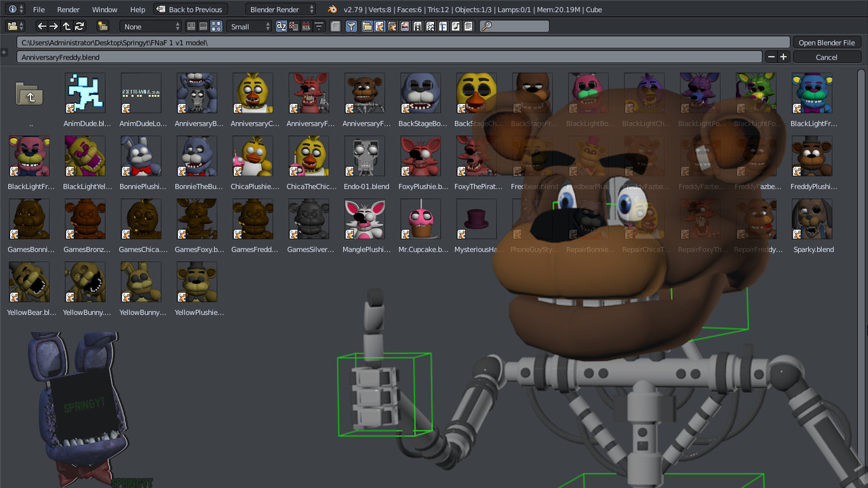Increment the filename number with plus
Screen dimensions: 868x488
(783, 57)
